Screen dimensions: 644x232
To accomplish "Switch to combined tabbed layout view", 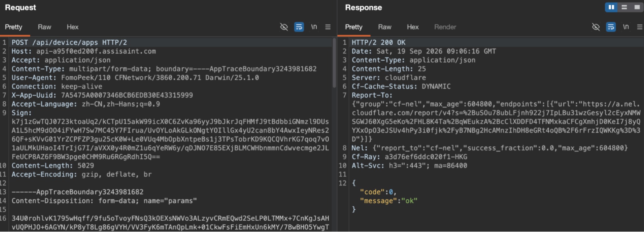I will [637, 7].
